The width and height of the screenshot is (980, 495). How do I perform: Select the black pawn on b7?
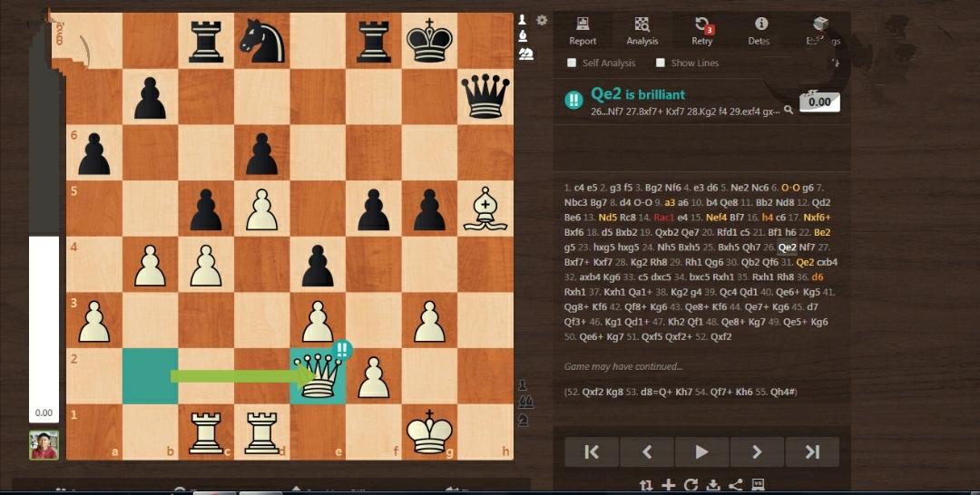click(150, 97)
